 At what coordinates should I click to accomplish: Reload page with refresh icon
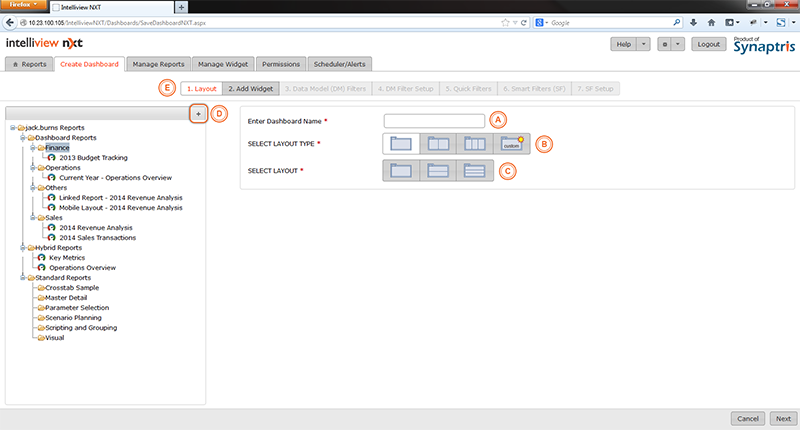pos(523,22)
